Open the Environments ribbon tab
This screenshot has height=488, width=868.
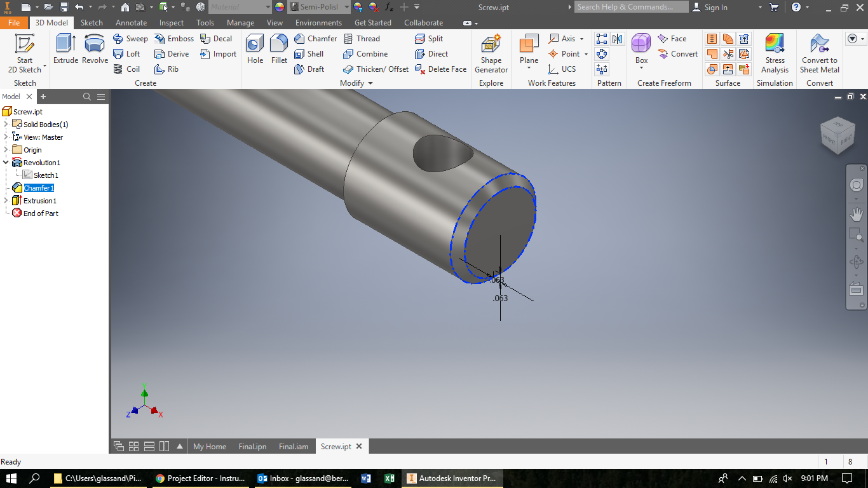[318, 22]
